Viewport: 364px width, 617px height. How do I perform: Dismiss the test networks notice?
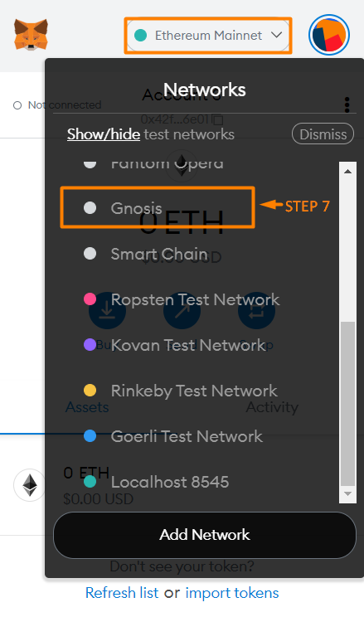pyautogui.click(x=323, y=134)
